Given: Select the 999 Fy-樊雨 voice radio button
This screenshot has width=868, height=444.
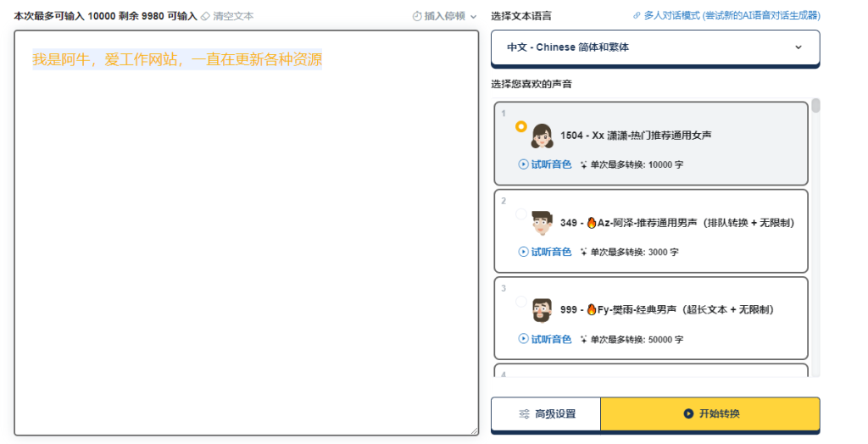Looking at the screenshot, I should (x=521, y=301).
